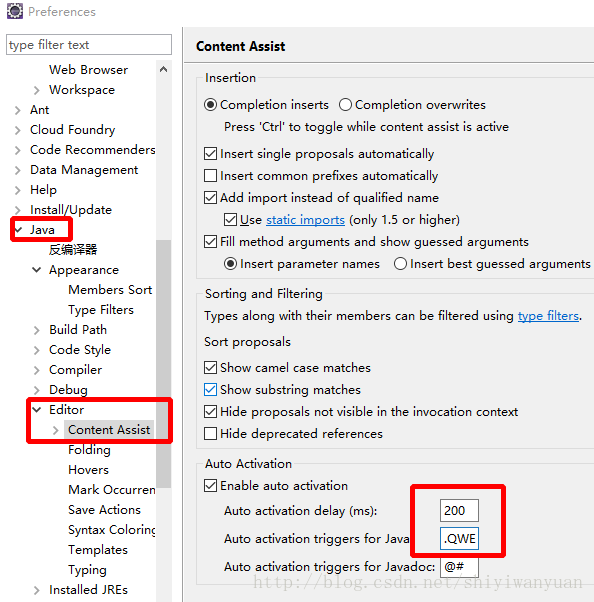
Task: Open the type filters link
Action: pos(548,316)
